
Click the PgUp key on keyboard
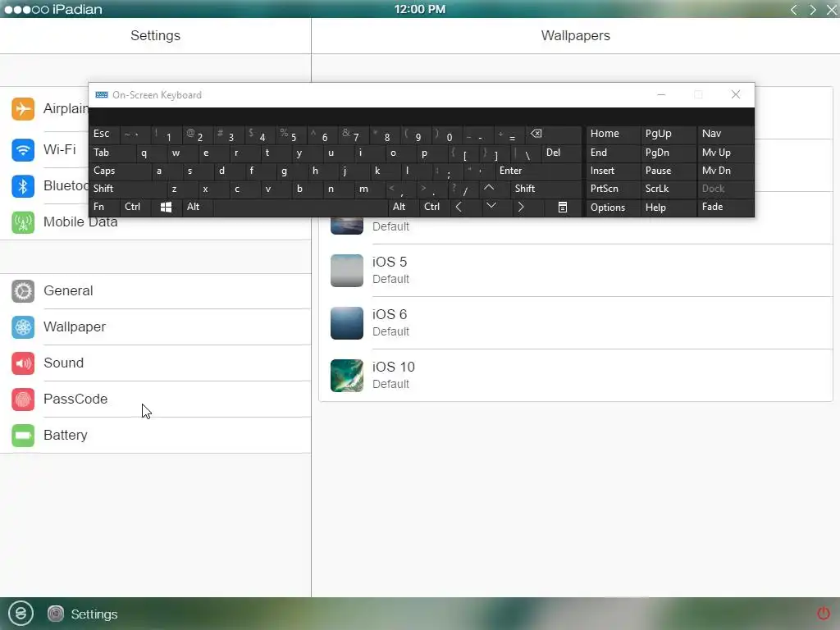pos(668,134)
